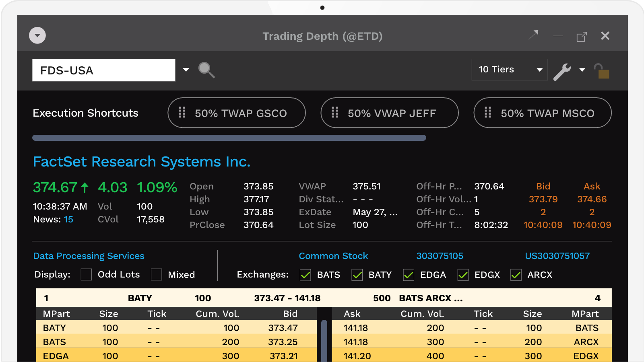Select the 373.25 bid price cell
This screenshot has height=362, width=644.
(x=283, y=342)
